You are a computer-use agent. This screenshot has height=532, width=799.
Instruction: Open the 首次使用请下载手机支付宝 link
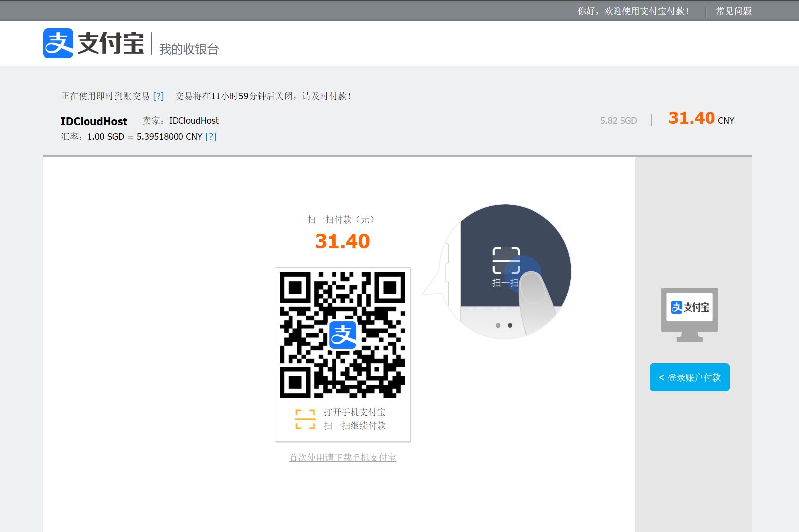[x=343, y=457]
